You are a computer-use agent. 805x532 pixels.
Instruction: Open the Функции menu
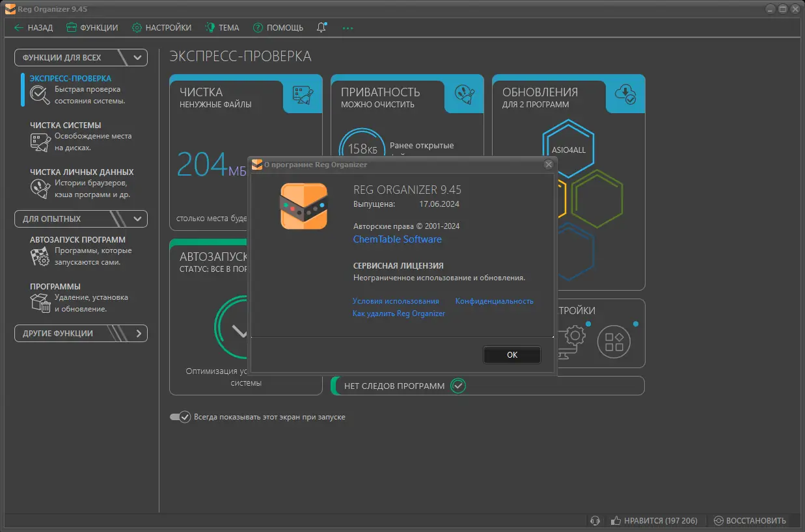[92, 27]
